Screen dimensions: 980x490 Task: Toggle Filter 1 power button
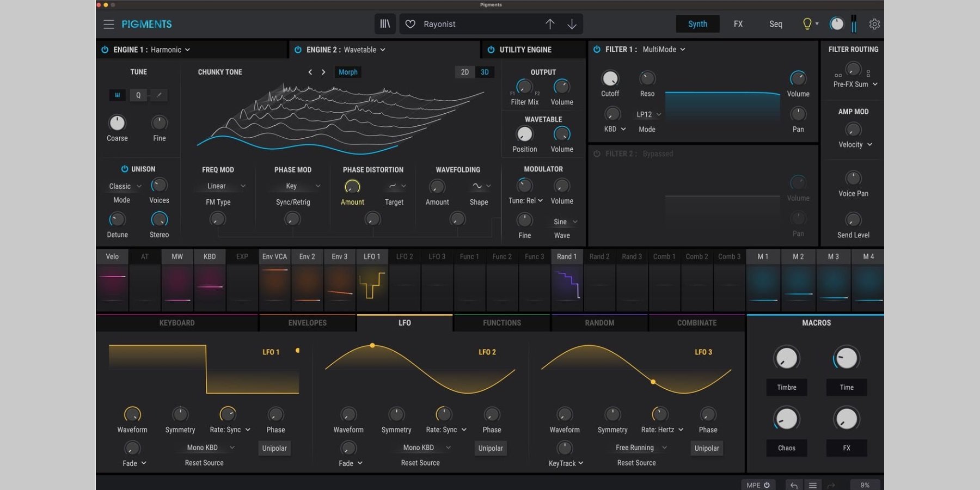pos(597,49)
